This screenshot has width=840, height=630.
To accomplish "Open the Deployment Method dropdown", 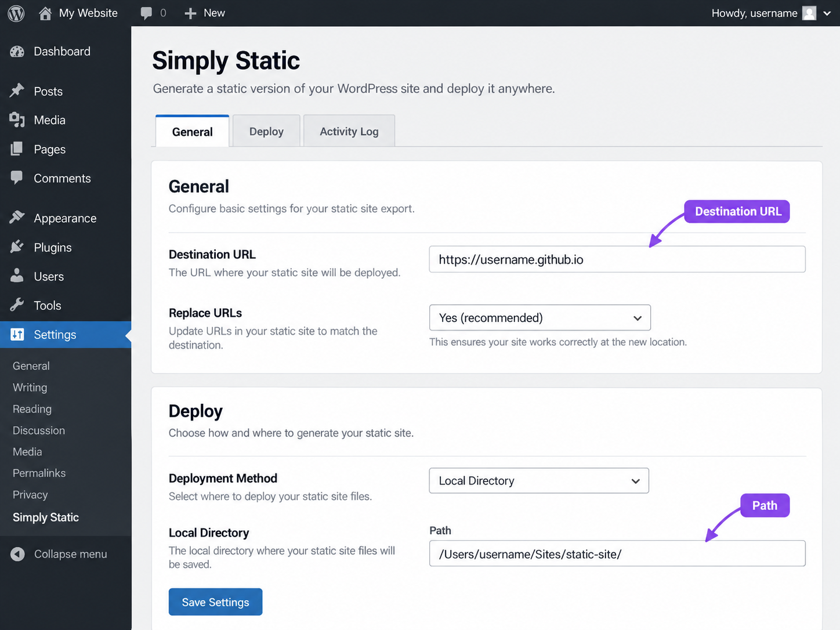I will pos(539,480).
